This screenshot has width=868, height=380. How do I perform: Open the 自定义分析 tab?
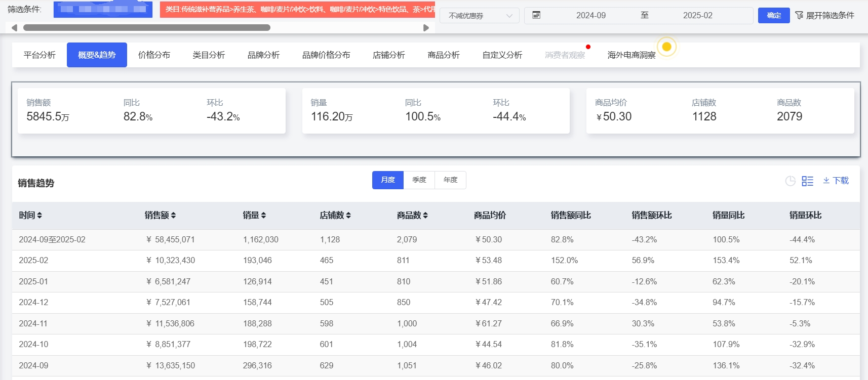tap(502, 55)
